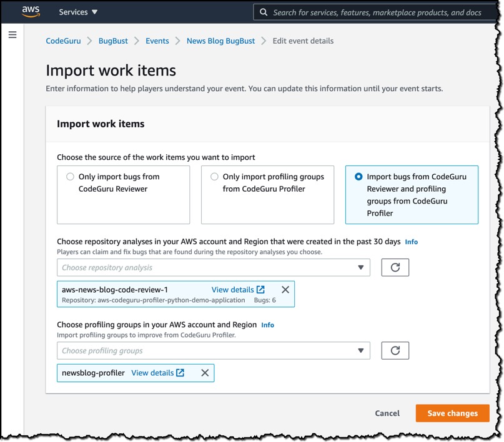Focus the AWS services search field
Viewport: 504px width, 442px height.
[x=377, y=12]
